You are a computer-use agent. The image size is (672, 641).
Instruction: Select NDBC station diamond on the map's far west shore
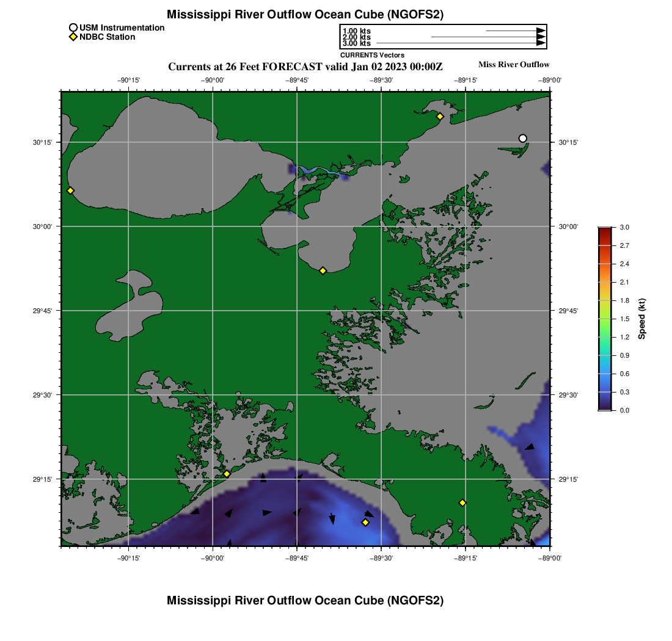pos(70,190)
